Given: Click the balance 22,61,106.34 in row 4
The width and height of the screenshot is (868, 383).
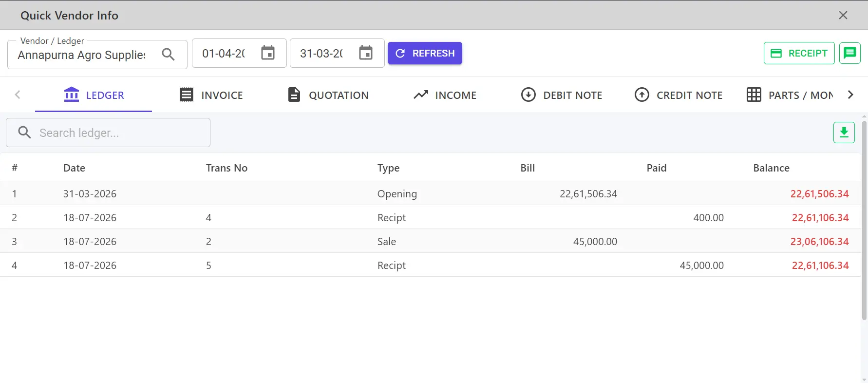Looking at the screenshot, I should click(x=820, y=266).
